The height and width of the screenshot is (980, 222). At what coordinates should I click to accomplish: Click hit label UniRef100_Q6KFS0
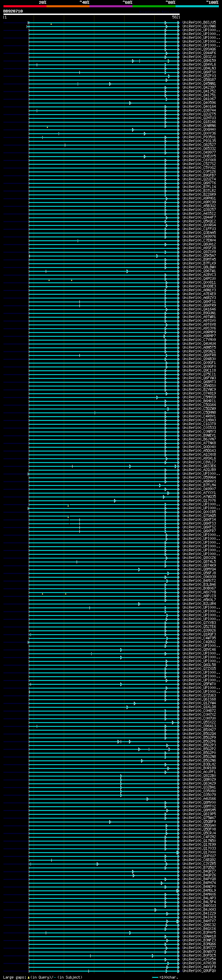[x=199, y=72]
